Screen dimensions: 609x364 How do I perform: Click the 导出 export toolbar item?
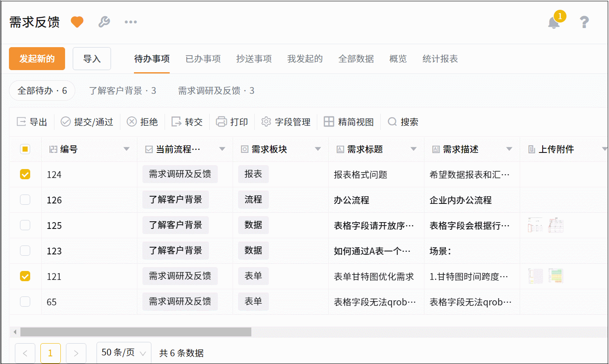point(32,122)
